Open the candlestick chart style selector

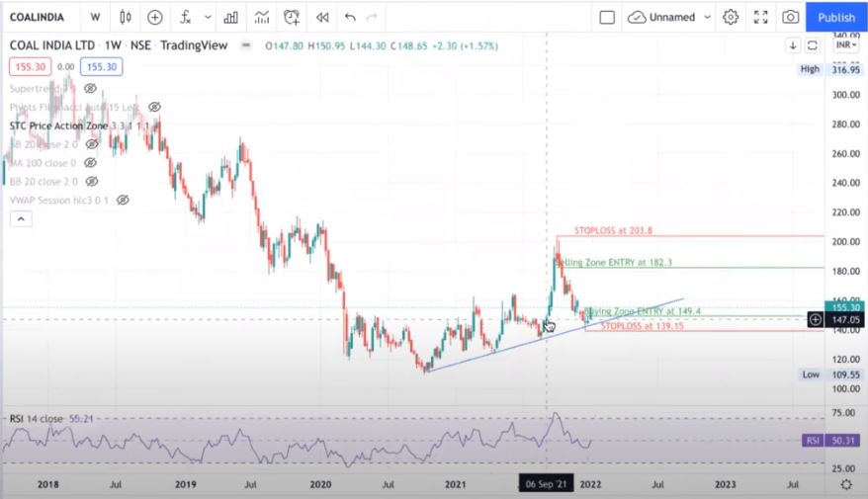coord(125,17)
